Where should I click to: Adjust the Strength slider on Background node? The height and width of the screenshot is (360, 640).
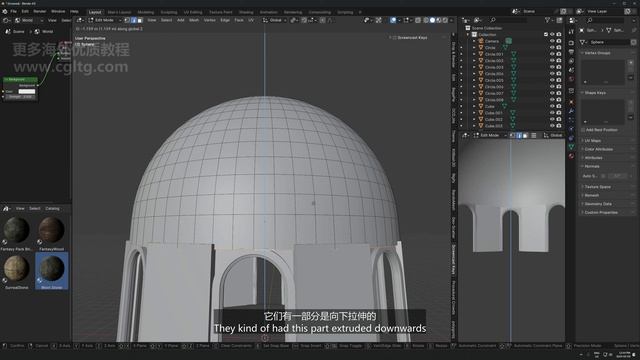pyautogui.click(x=20, y=97)
